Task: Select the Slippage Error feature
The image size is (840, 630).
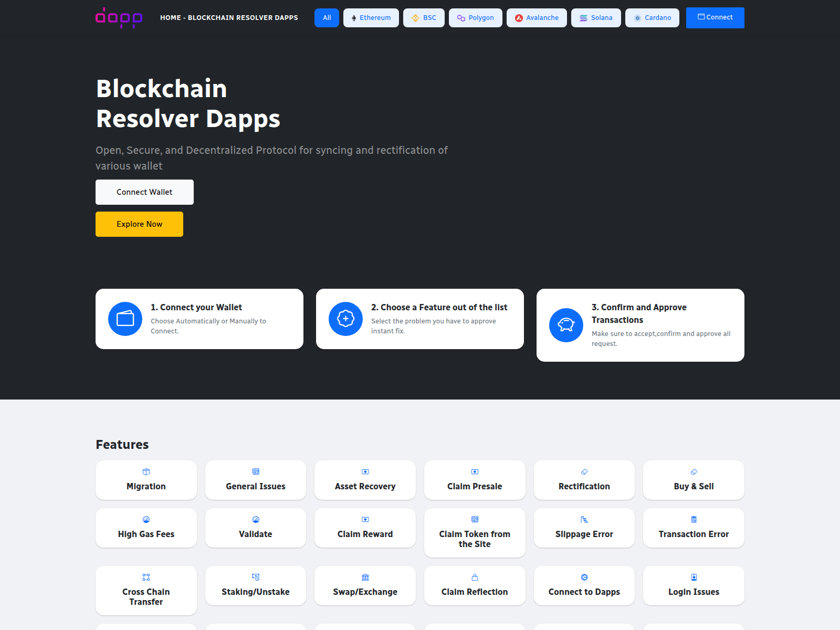Action: (x=584, y=528)
